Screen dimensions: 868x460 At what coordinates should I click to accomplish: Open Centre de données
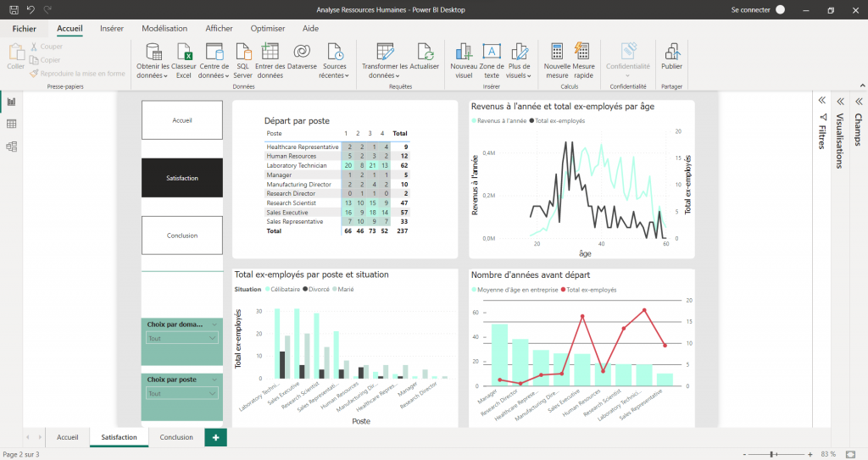pos(214,60)
